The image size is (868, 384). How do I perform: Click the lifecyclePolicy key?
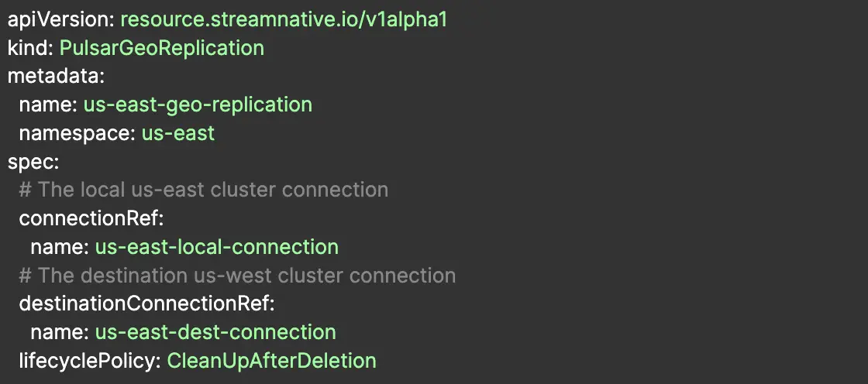click(x=90, y=361)
